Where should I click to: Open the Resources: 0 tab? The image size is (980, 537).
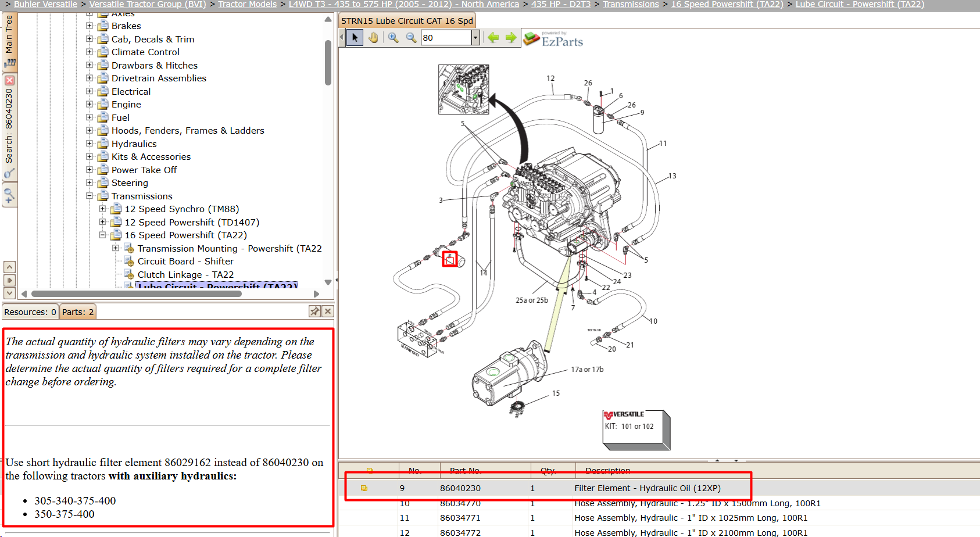point(30,312)
